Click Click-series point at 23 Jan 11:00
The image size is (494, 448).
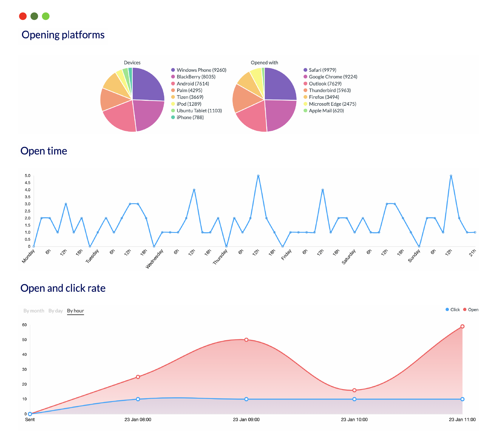click(463, 399)
